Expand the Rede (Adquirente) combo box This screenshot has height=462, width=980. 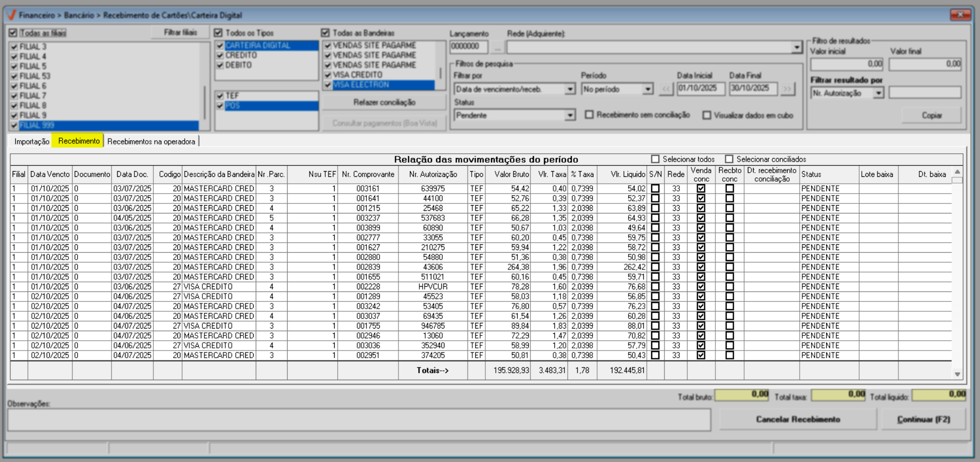pos(796,47)
